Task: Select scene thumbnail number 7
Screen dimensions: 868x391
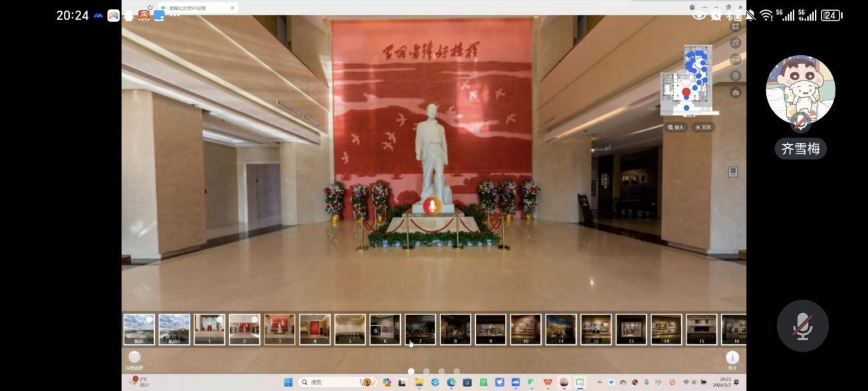Action: (x=420, y=329)
